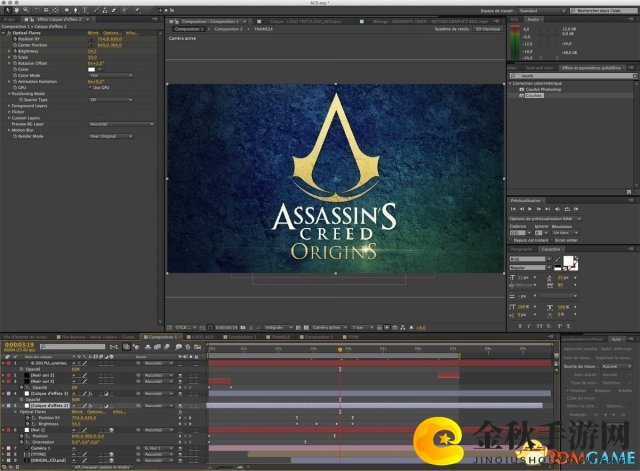Select the Zoom magnifier tool

[26, 10]
